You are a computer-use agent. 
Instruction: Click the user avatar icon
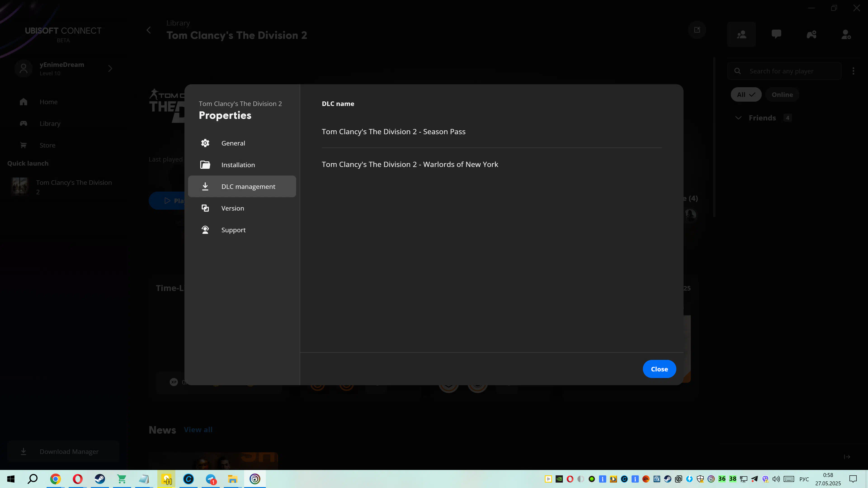tap(23, 69)
